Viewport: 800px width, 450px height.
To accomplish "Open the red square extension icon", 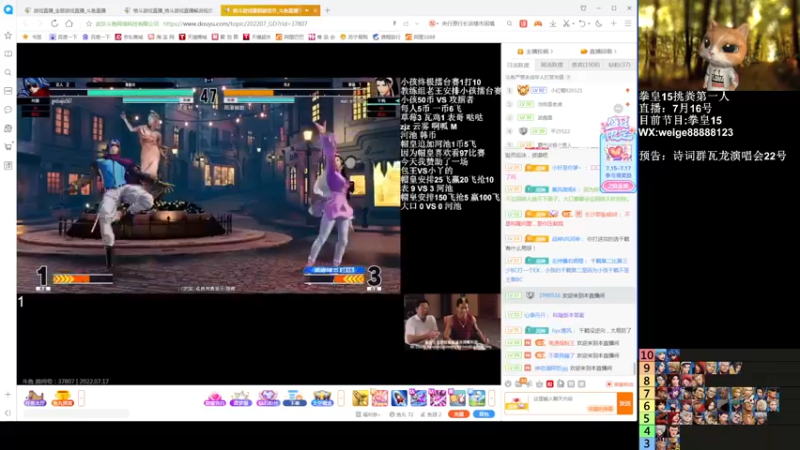I will click(x=523, y=23).
